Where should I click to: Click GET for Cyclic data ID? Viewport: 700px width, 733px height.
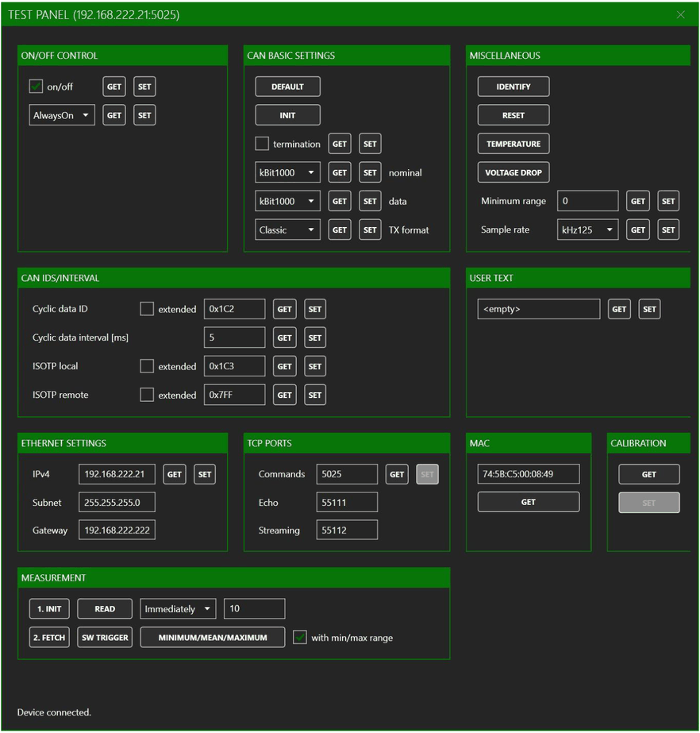[x=285, y=309]
